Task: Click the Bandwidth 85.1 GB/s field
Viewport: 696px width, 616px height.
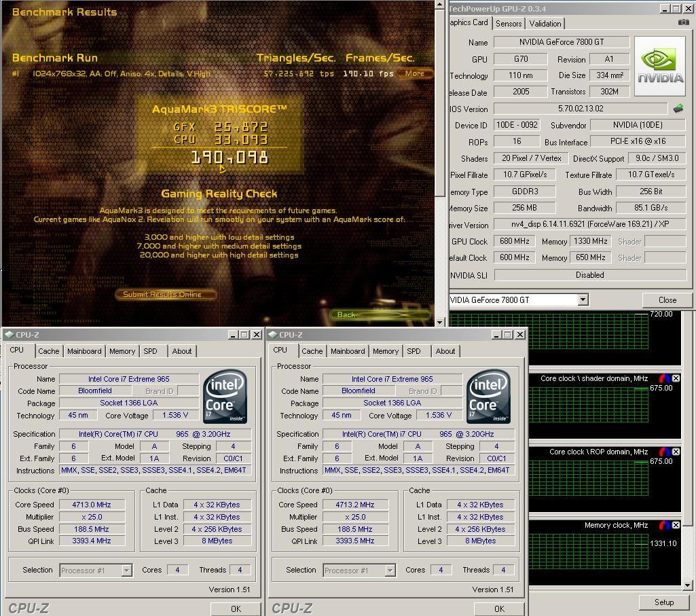Action: tap(651, 208)
